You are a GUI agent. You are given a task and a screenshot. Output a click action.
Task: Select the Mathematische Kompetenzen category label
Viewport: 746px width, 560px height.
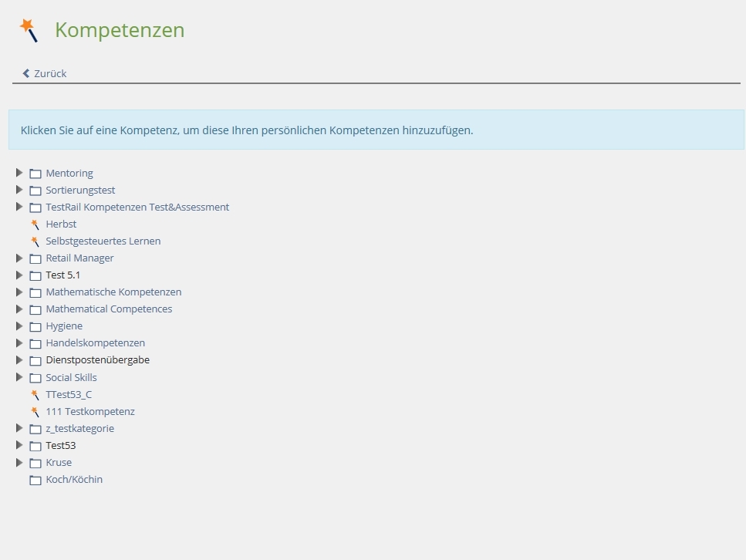coord(113,292)
